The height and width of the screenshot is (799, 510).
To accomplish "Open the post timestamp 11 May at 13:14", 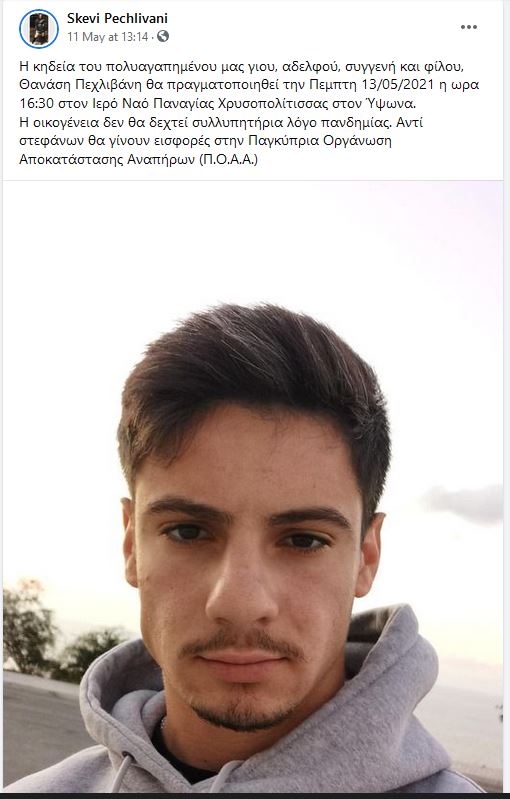I will point(108,37).
